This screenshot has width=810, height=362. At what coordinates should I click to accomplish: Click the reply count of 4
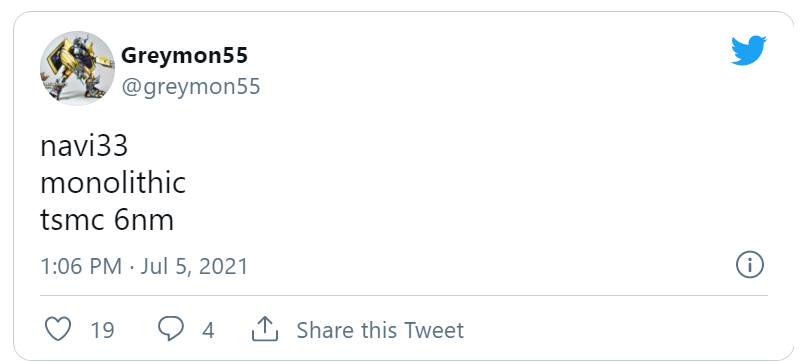(208, 330)
